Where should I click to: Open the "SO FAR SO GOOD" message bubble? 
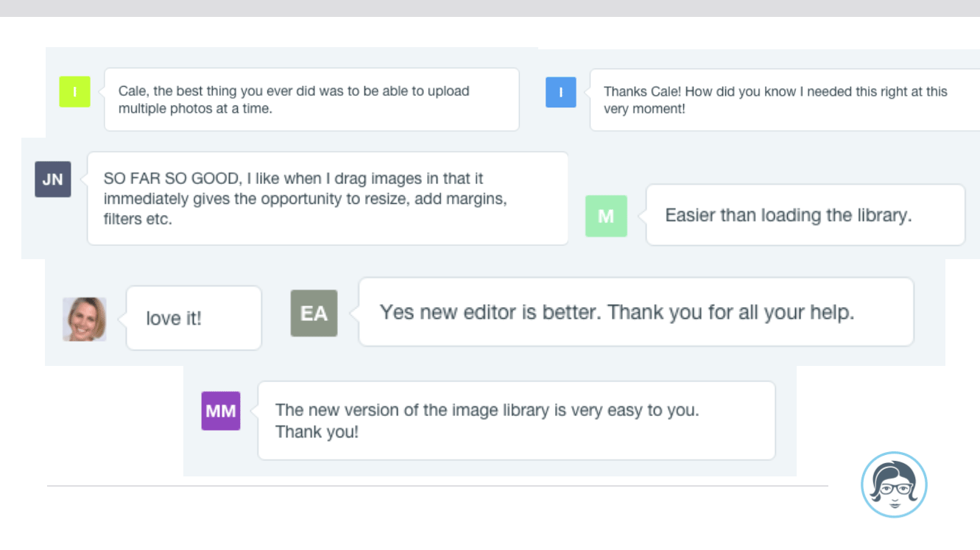[x=328, y=197]
